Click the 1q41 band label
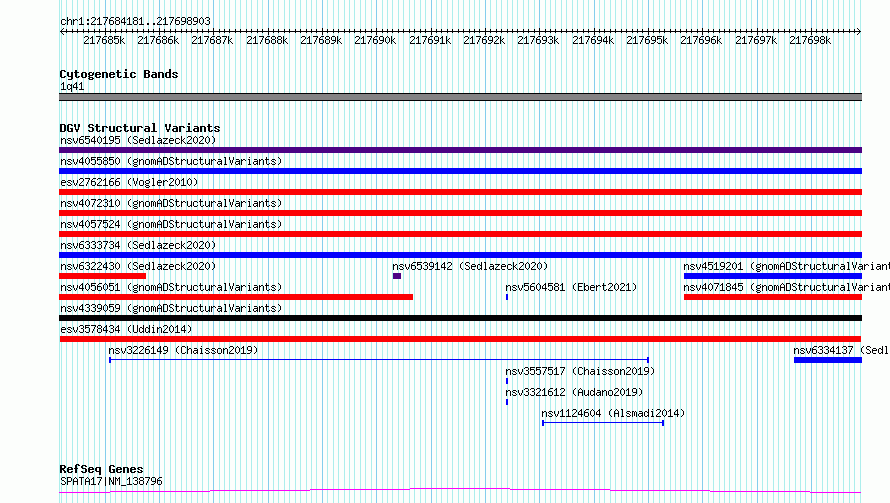The image size is (890, 503). [72, 86]
